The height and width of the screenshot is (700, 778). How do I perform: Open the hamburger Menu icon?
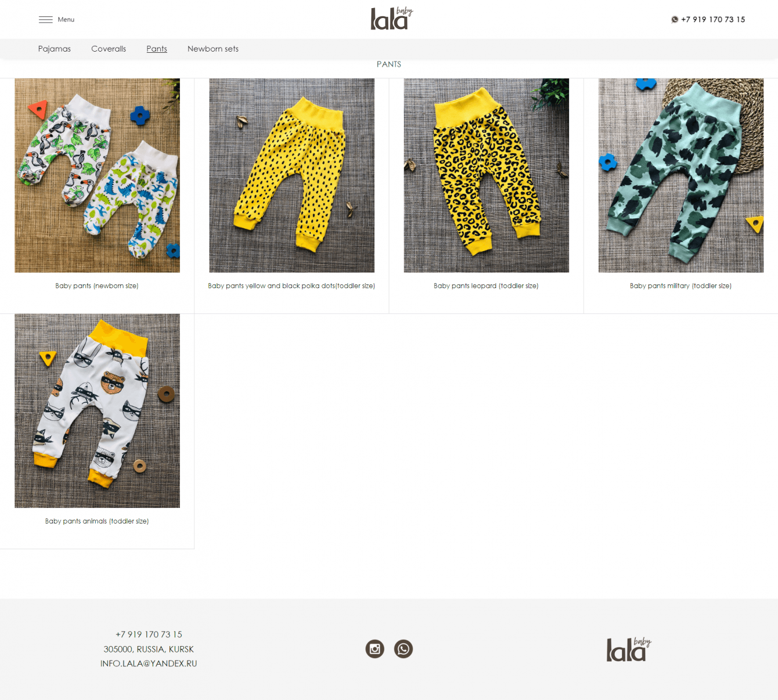tap(46, 20)
